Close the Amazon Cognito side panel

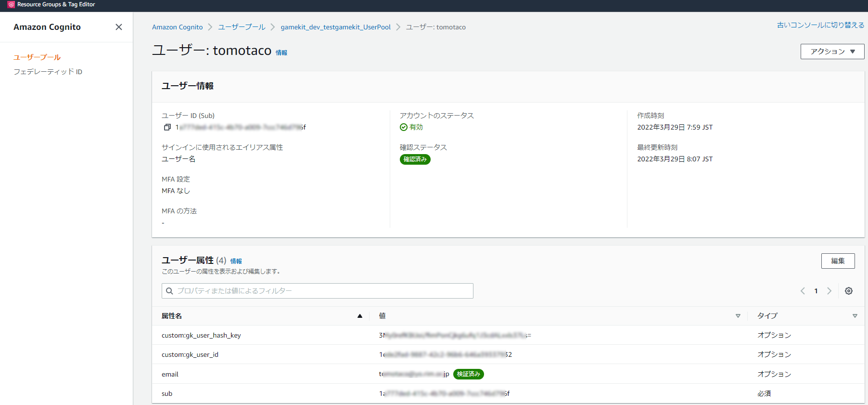point(119,27)
